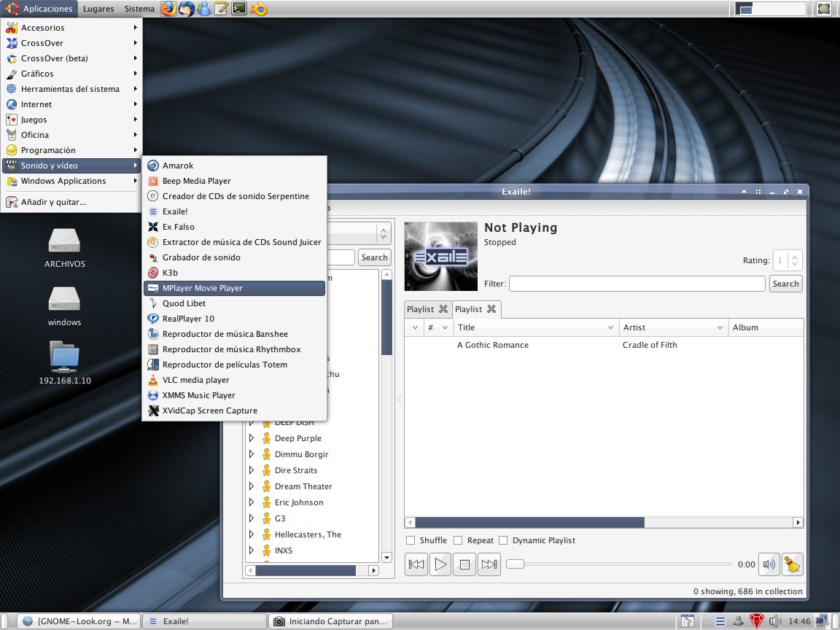Open the ARCHIVOS drive on desktop
Screen dimensions: 840x630
(64, 247)
